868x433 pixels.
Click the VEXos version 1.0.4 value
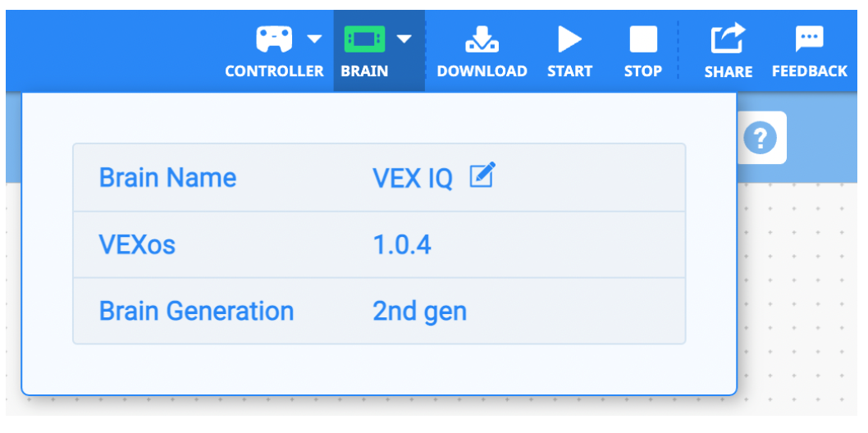402,244
